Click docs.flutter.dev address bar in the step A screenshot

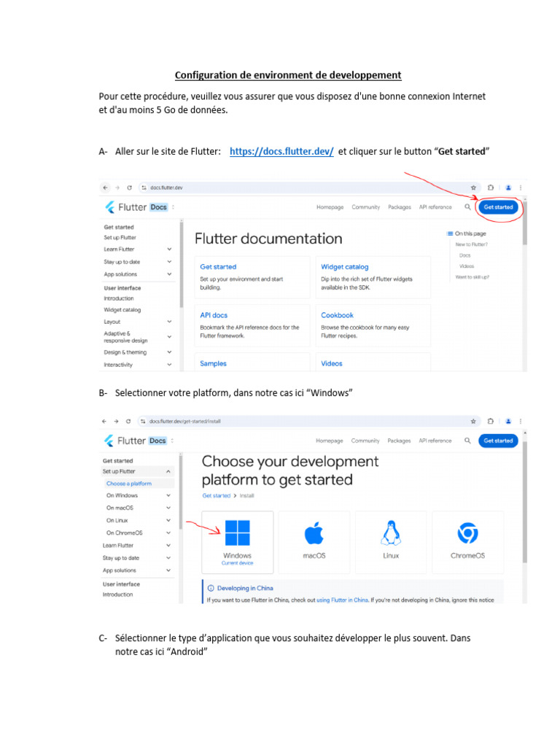pyautogui.click(x=305, y=187)
